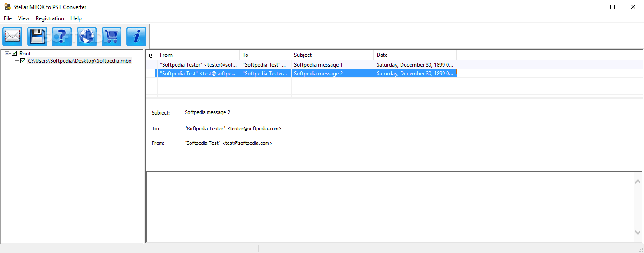Viewport: 644px width, 253px height.
Task: Open the View menu
Action: tap(23, 18)
